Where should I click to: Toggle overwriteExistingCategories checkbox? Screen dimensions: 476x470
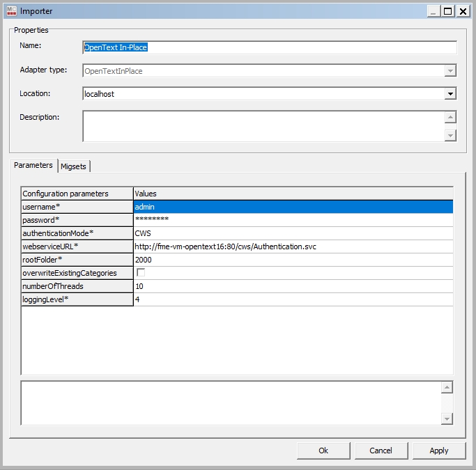(x=140, y=273)
